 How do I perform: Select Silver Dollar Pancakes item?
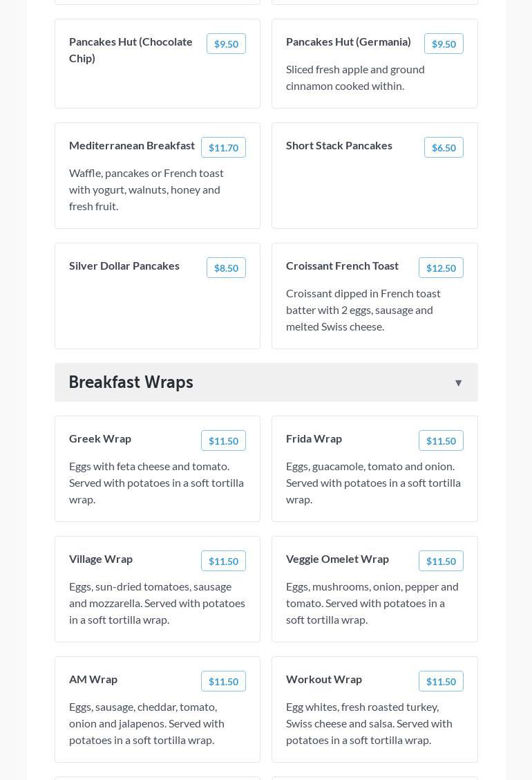pos(124,266)
